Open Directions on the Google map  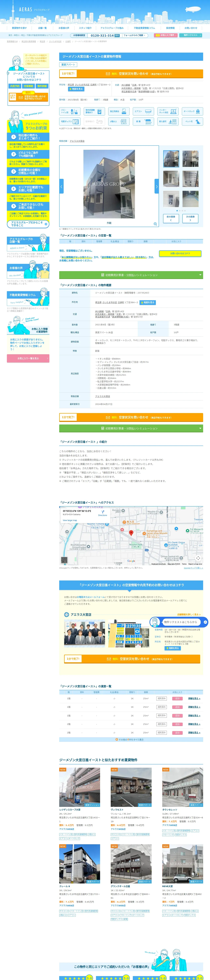point(103,513)
